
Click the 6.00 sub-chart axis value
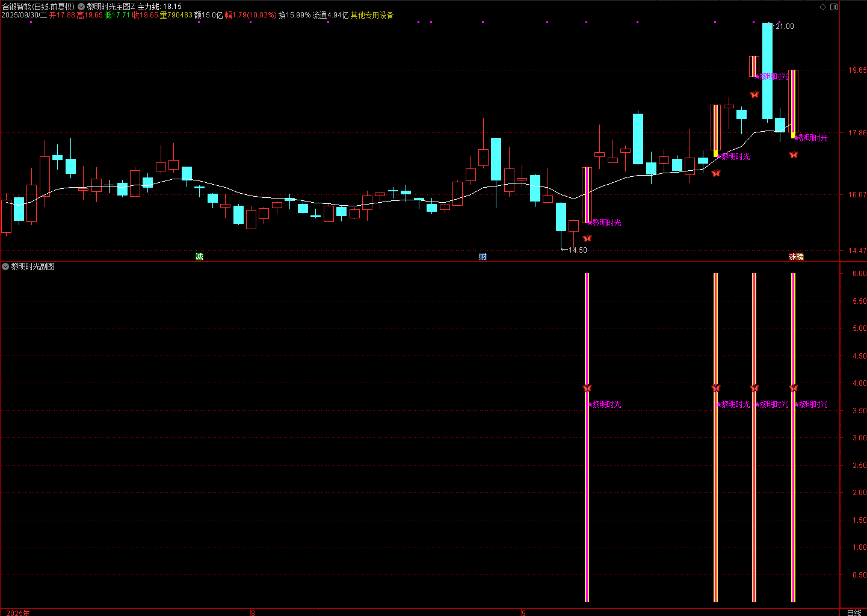[x=859, y=274]
